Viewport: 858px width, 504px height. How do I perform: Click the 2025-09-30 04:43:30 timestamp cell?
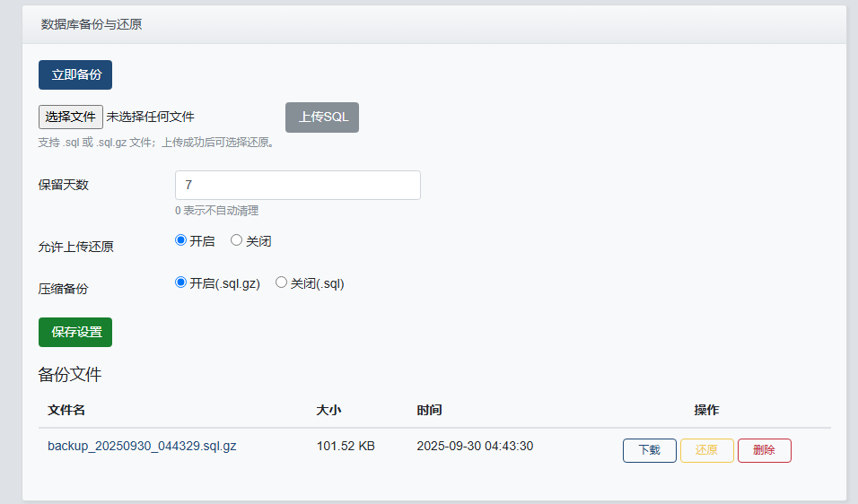pos(475,446)
